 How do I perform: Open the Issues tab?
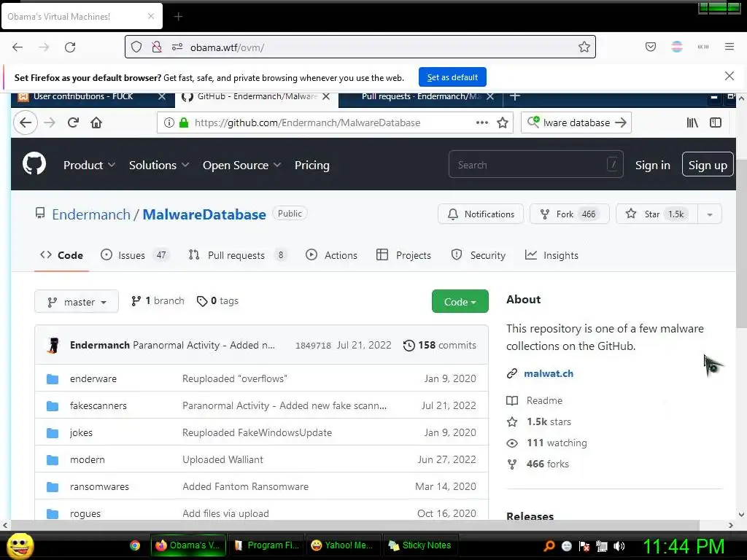(135, 255)
